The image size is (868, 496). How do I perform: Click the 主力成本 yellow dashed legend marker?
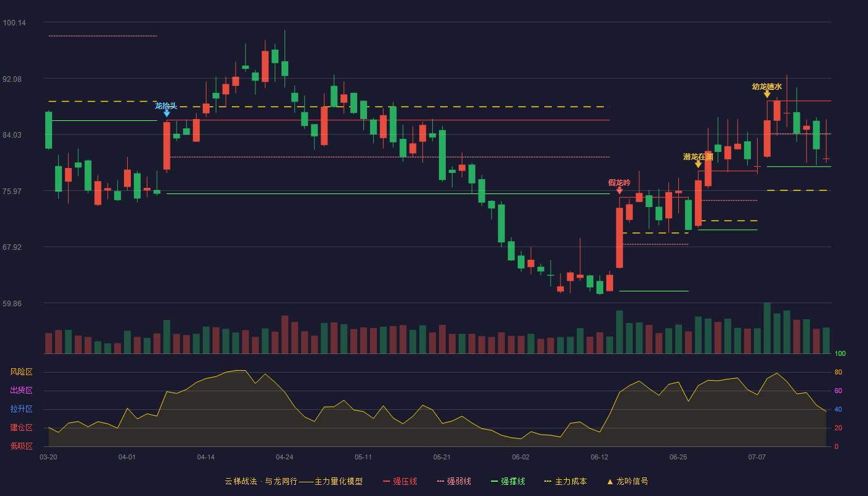(x=547, y=481)
